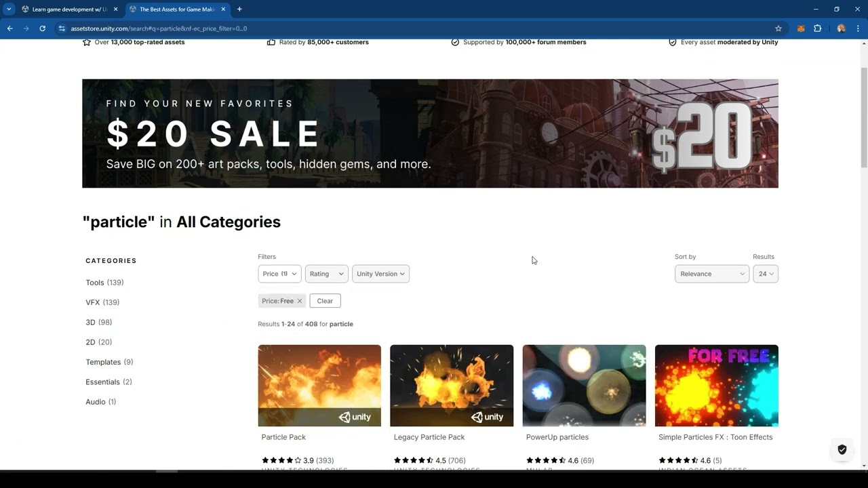Viewport: 868px width, 488px height.
Task: Click the "particle" in All Categories heading
Action: (181, 222)
